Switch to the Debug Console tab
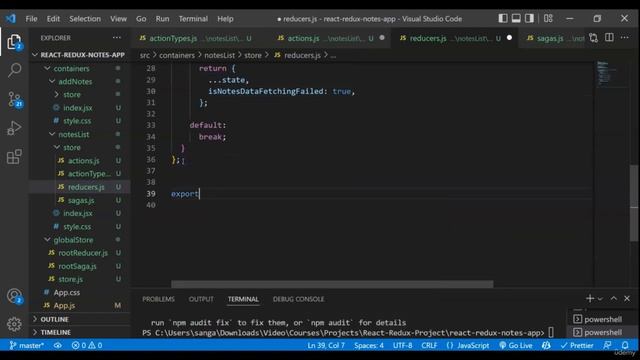640x360 pixels. pos(298,299)
